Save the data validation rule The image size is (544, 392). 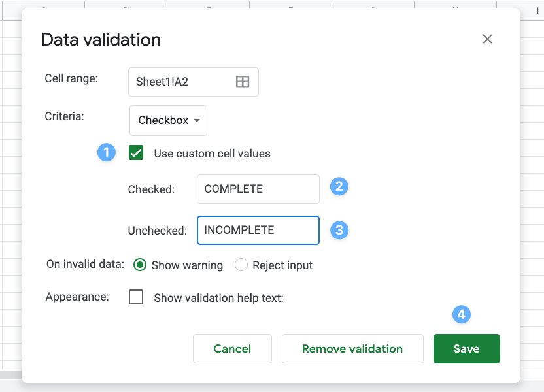(466, 348)
